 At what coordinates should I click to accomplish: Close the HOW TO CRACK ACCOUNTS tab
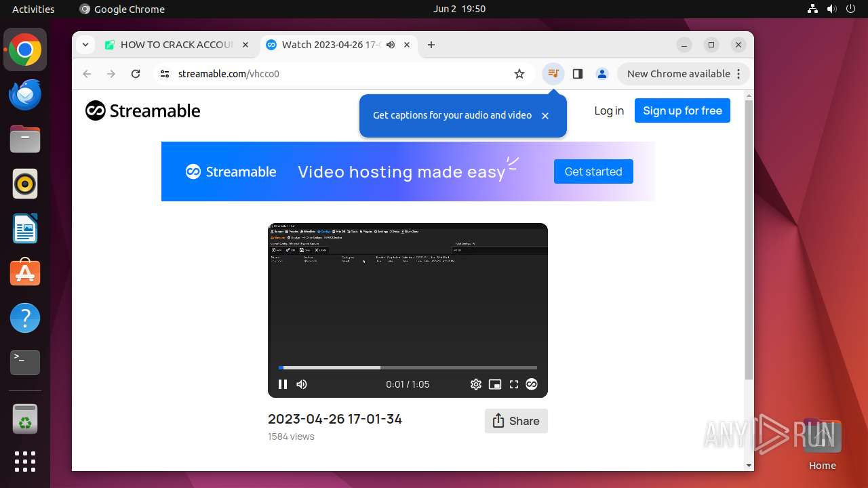coord(245,45)
